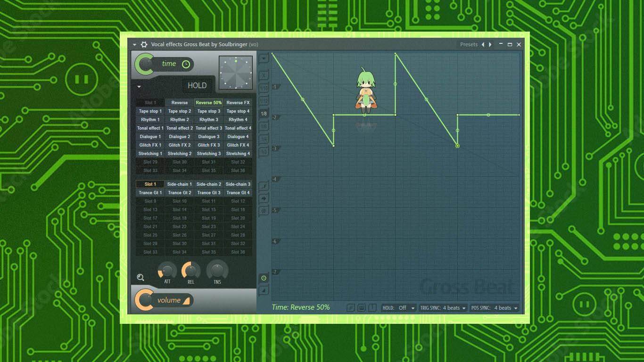This screenshot has width=644, height=362.
Task: Open the plugin menu arrow beside the gear
Action: [135, 44]
